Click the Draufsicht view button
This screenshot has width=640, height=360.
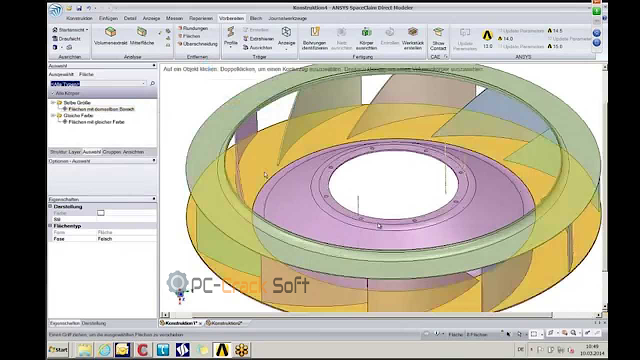[x=66, y=39]
